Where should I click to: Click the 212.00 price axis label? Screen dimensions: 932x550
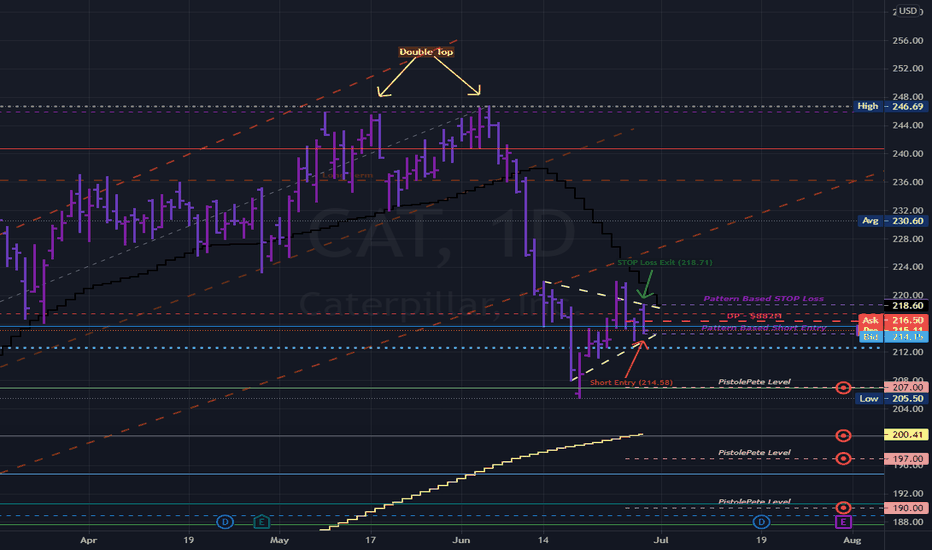pyautogui.click(x=908, y=352)
